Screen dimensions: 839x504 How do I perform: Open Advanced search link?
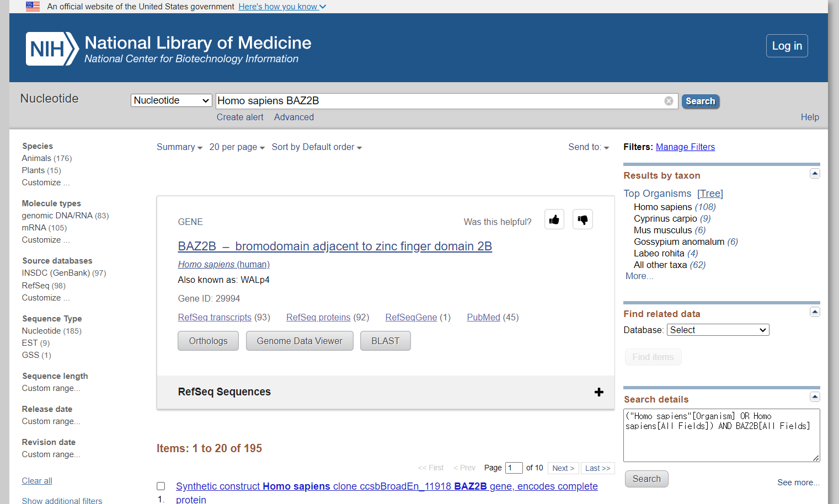coord(294,117)
